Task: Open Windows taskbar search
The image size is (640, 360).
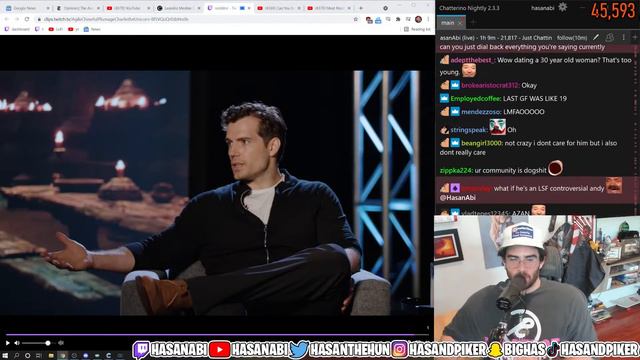Action: click(16, 356)
